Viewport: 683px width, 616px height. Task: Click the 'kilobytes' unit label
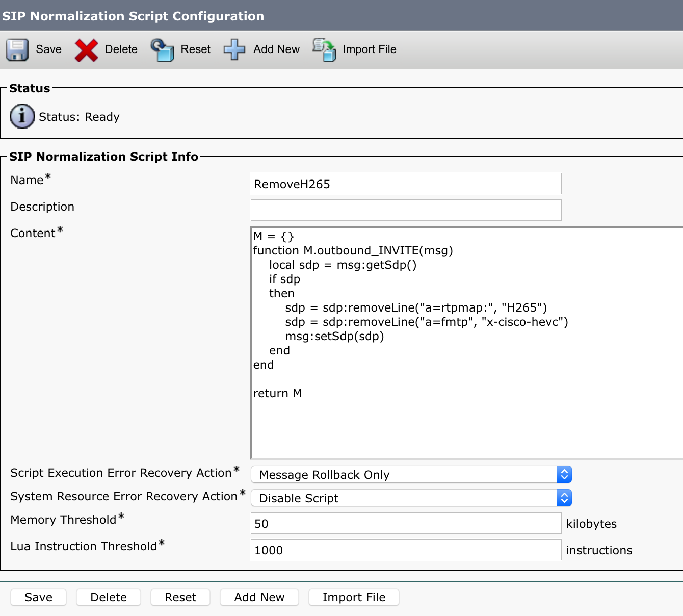point(591,524)
